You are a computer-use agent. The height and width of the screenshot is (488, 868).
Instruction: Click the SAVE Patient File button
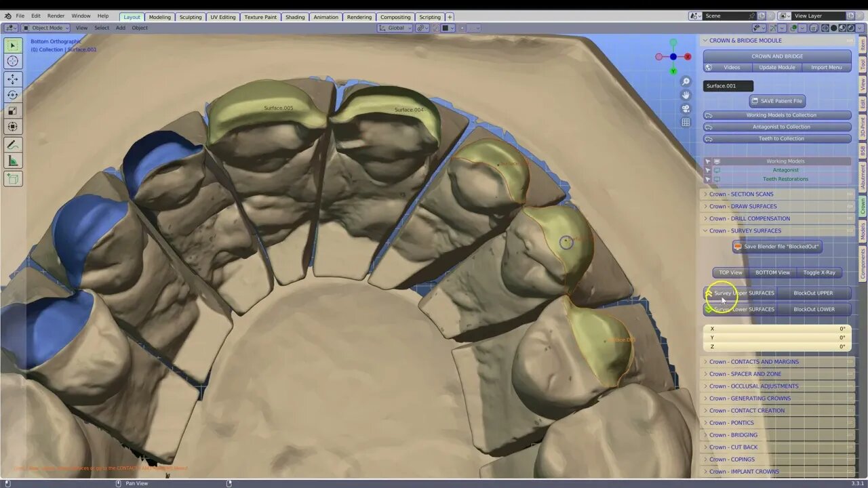tap(777, 101)
